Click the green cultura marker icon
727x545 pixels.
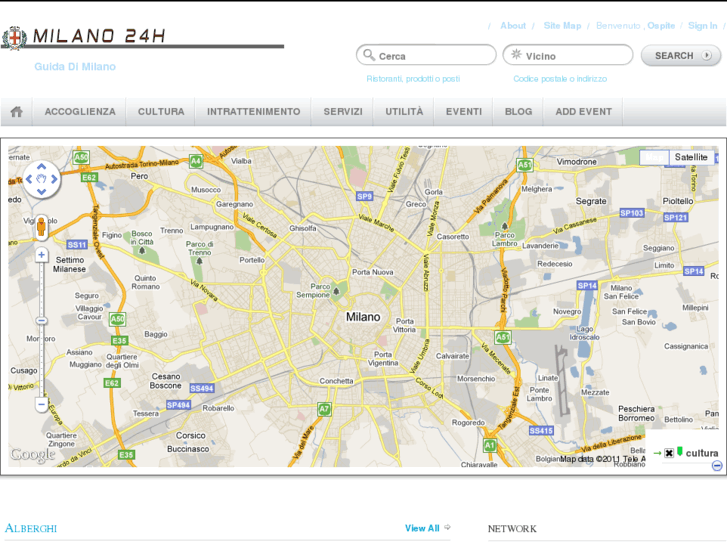click(x=680, y=451)
